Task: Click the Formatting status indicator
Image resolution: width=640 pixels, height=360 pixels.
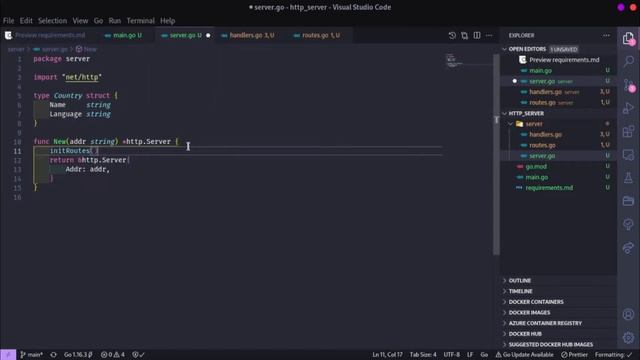Action: [613, 355]
